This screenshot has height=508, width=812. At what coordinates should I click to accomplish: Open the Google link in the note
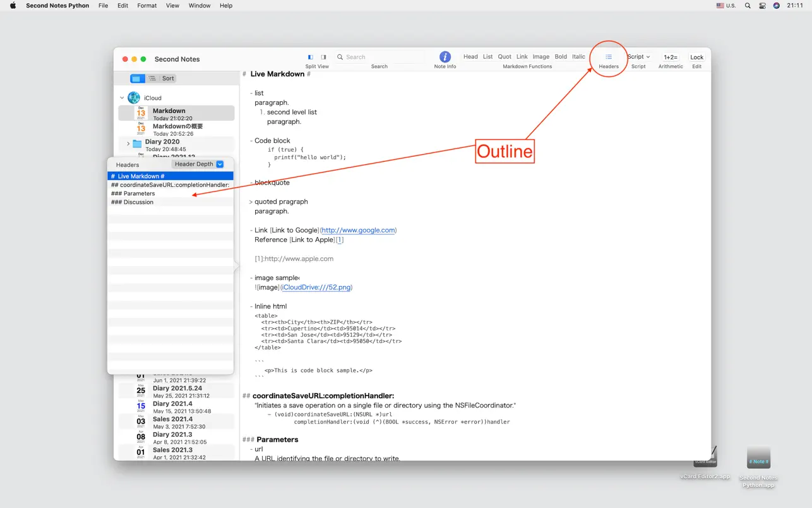click(358, 230)
